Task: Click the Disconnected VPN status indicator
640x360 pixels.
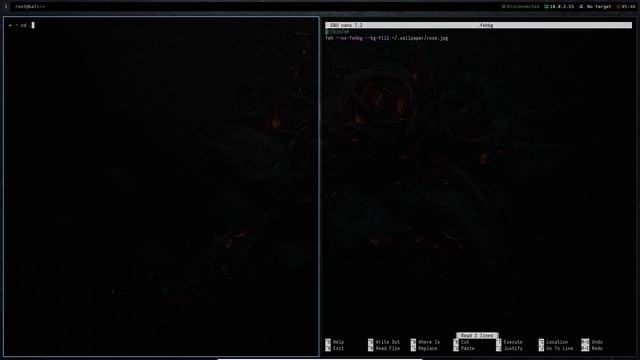Action: [x=520, y=7]
